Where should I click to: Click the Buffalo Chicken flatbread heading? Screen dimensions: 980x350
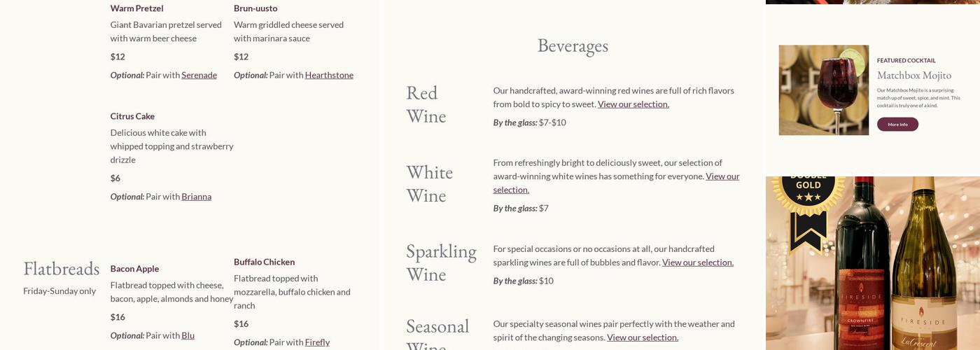pyautogui.click(x=264, y=262)
